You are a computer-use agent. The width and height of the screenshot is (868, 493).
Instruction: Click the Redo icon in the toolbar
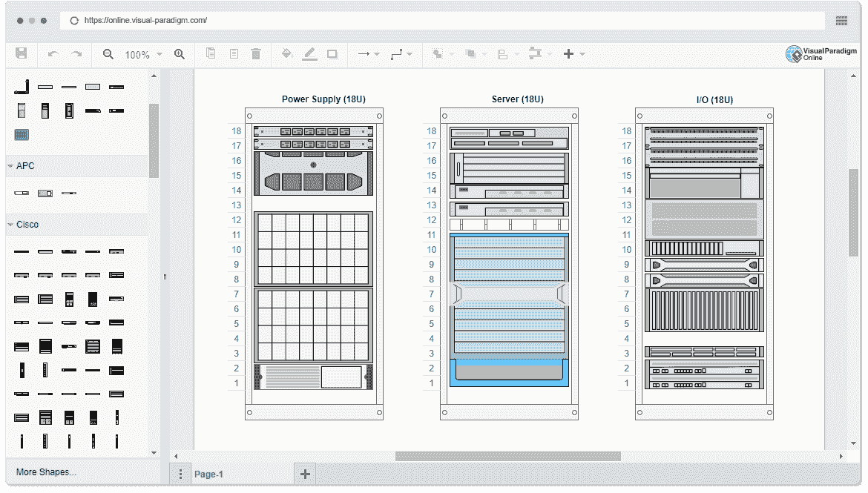click(75, 53)
